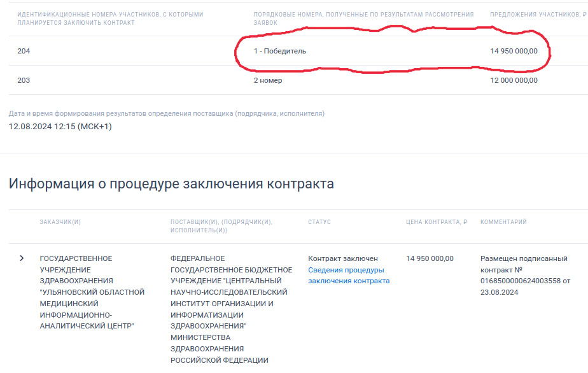Click the '2 номер' ranking cell
Viewport: 588px width, 373px height.
coord(267,80)
